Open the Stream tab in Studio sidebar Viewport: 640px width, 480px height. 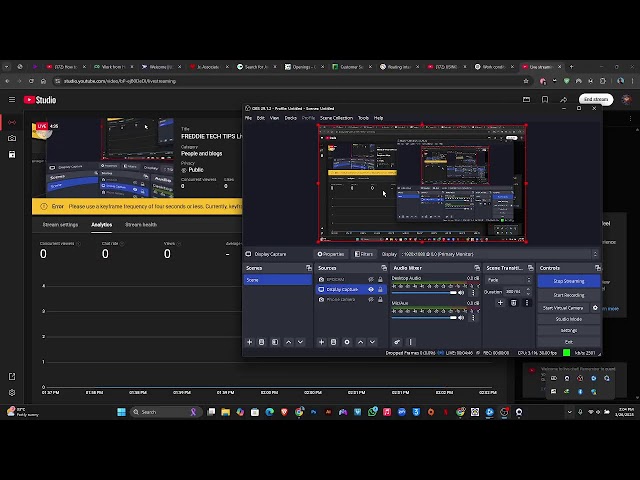(x=12, y=122)
